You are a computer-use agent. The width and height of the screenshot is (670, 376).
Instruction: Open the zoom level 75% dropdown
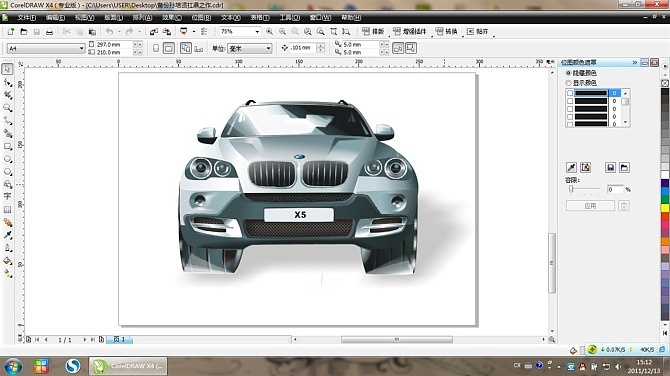click(x=257, y=32)
